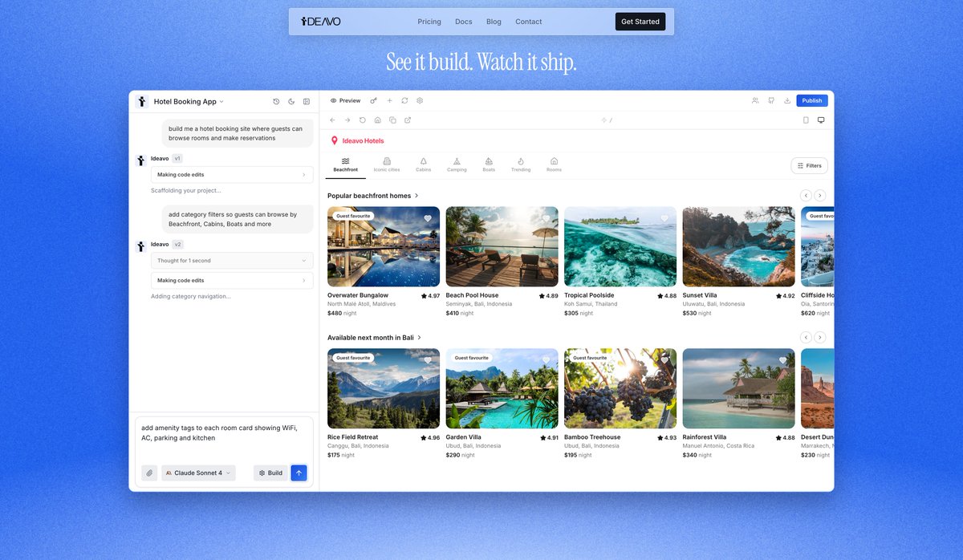The width and height of the screenshot is (963, 560).
Task: Show previous Popular beachfront homes
Action: click(806, 196)
